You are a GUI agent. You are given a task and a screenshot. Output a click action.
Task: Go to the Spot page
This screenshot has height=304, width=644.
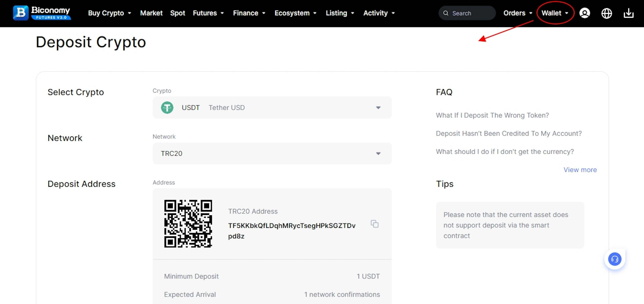tap(177, 13)
